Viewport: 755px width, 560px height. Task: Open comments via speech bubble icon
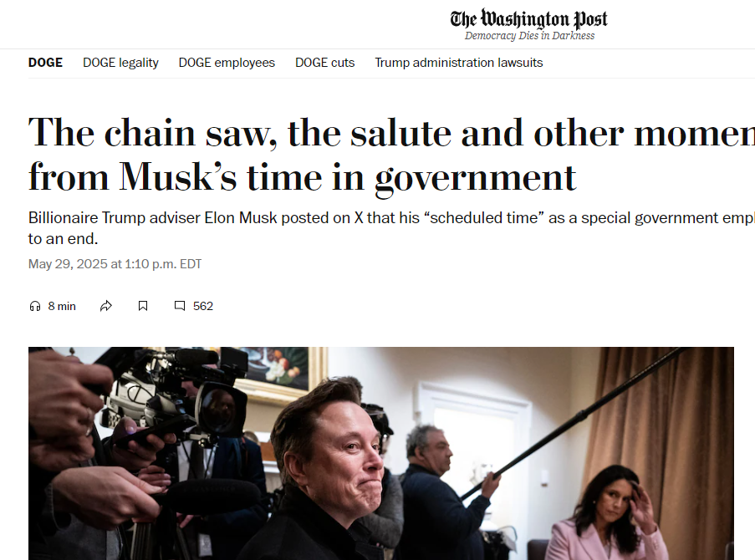pyautogui.click(x=180, y=306)
